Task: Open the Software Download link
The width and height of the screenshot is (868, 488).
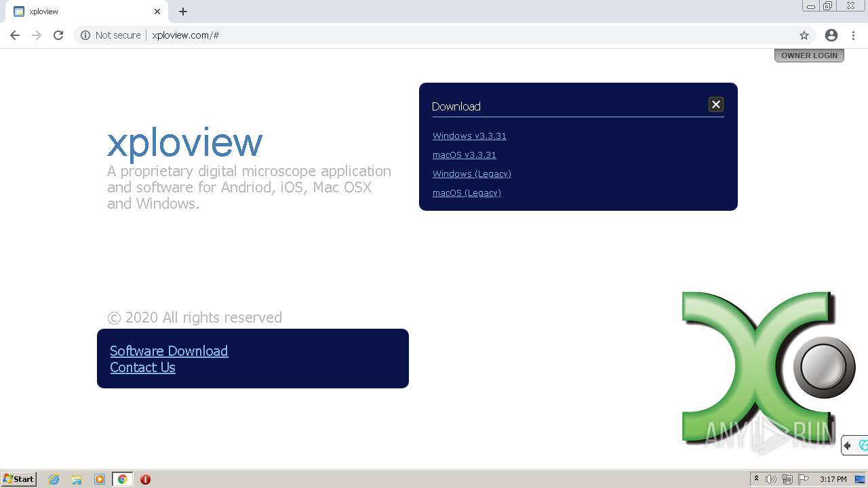Action: pyautogui.click(x=169, y=351)
